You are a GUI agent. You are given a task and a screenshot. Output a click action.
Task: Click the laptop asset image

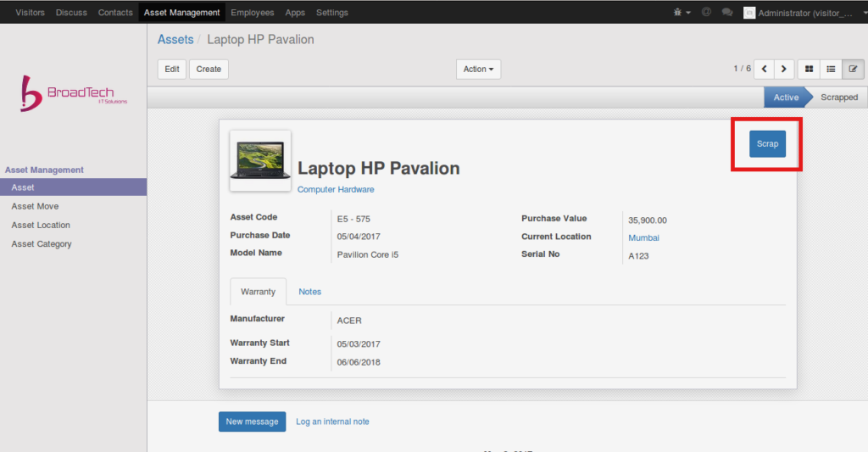[x=260, y=160]
